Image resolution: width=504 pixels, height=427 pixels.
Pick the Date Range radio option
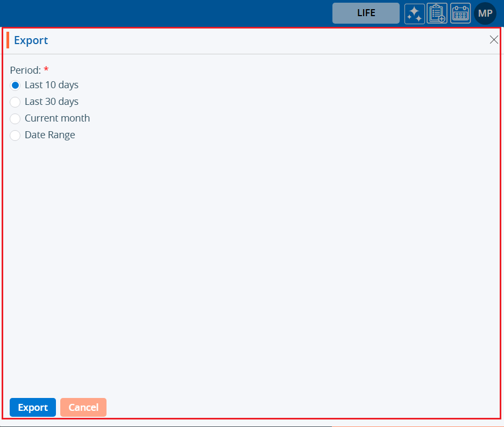[x=15, y=135]
